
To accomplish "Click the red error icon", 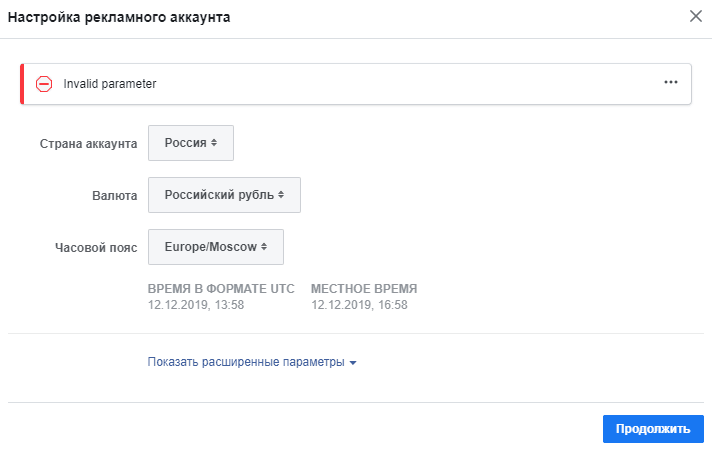I will click(44, 84).
